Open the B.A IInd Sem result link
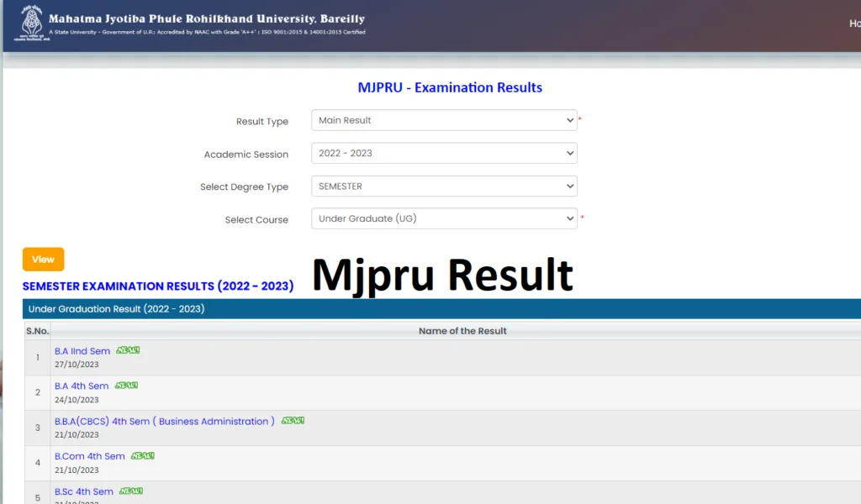The height and width of the screenshot is (504, 861). (x=82, y=351)
